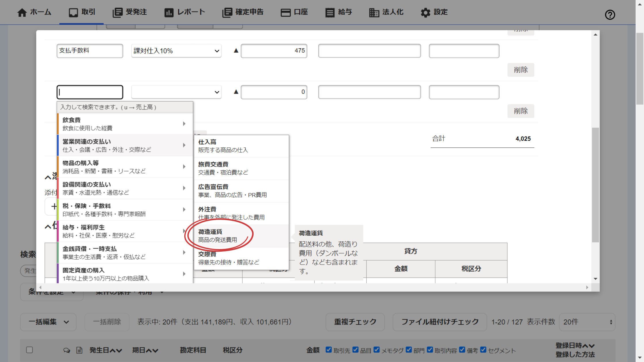This screenshot has width=644, height=362.
Task: Click the 口座 card icon
Action: [x=285, y=12]
